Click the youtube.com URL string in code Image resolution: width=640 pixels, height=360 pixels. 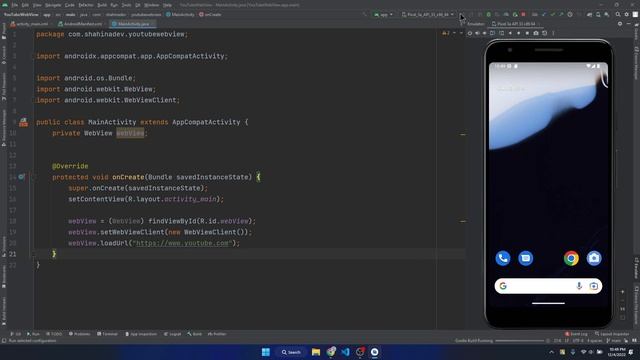coord(182,243)
